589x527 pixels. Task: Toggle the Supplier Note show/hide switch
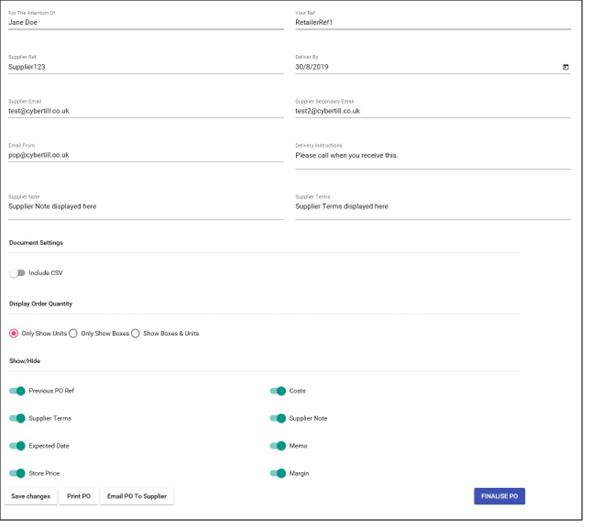(278, 418)
